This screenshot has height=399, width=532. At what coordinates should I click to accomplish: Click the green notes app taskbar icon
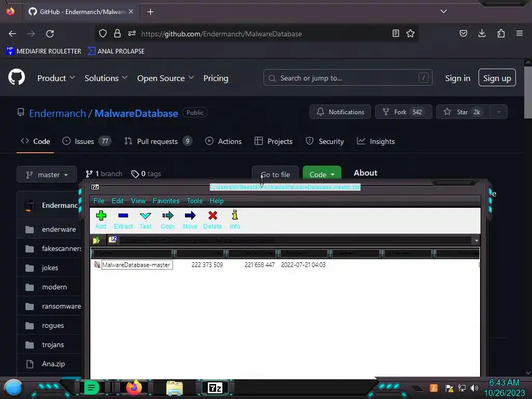[x=91, y=388]
